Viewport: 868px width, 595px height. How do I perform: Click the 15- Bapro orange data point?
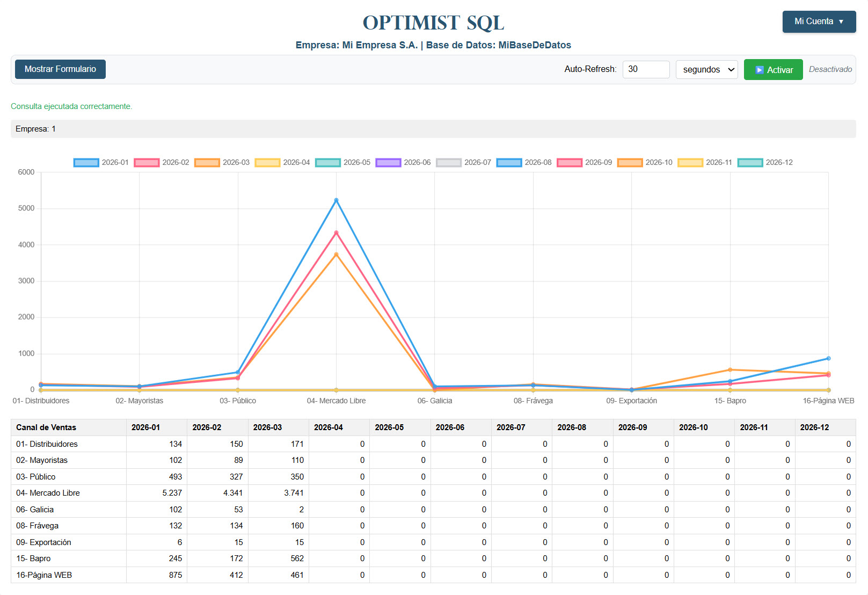(730, 369)
